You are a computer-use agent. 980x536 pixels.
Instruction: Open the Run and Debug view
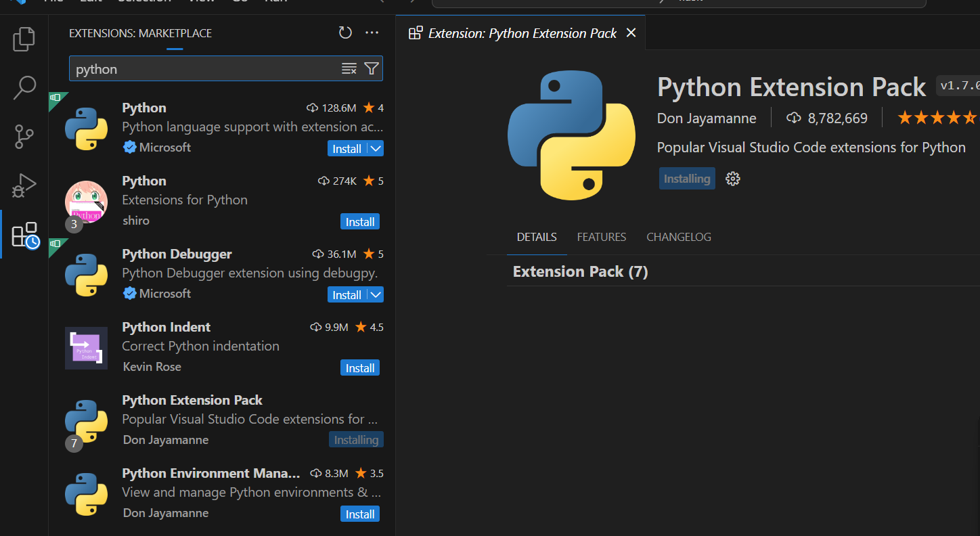click(x=24, y=185)
